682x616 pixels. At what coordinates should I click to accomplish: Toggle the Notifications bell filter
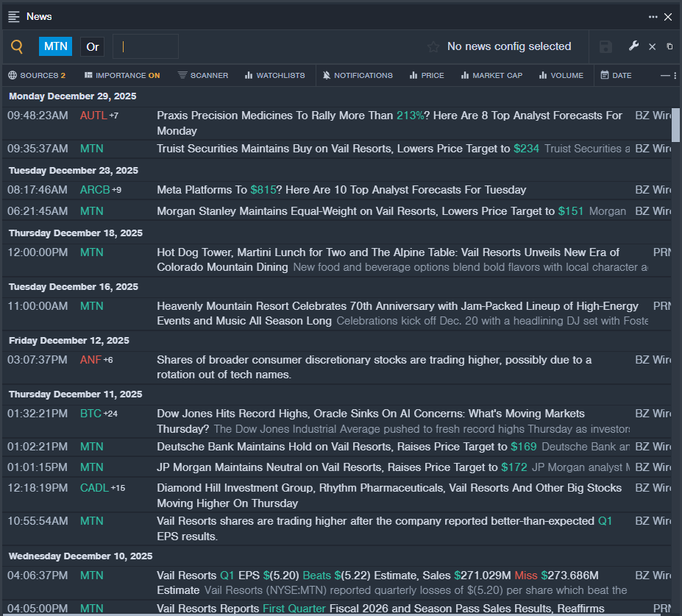(357, 75)
